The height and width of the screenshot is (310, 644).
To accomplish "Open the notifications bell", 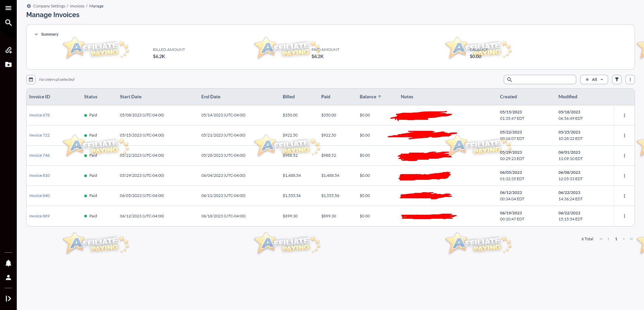I will point(8,263).
